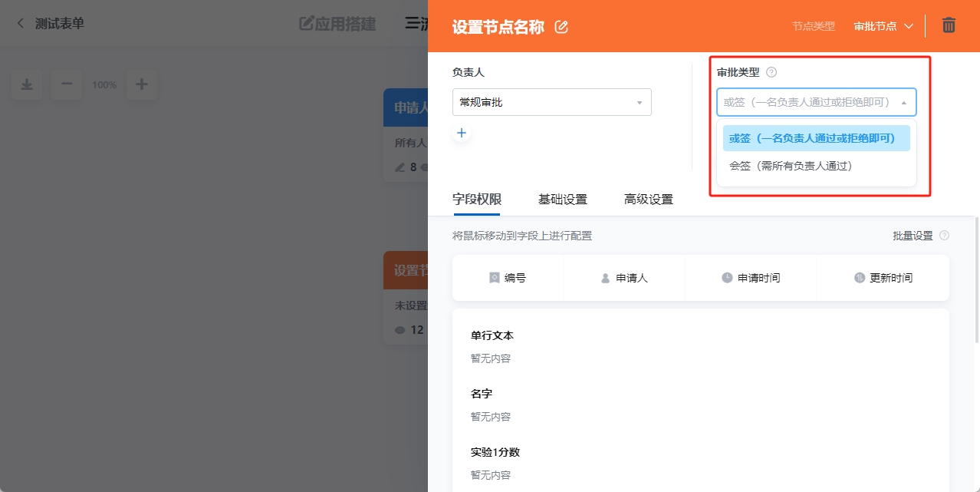Click help icon beside 批量设置
This screenshot has width=980, height=492.
944,236
